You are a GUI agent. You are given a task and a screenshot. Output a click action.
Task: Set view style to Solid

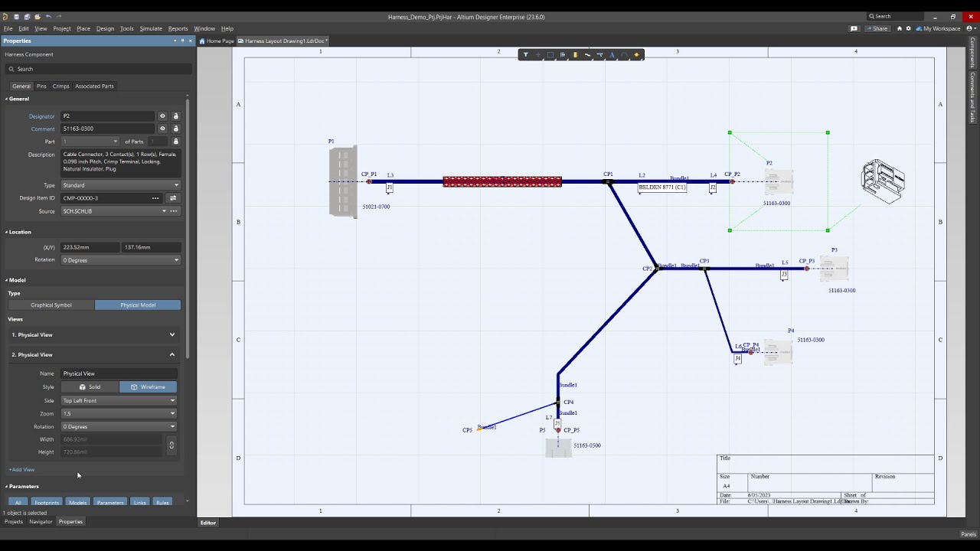point(90,387)
